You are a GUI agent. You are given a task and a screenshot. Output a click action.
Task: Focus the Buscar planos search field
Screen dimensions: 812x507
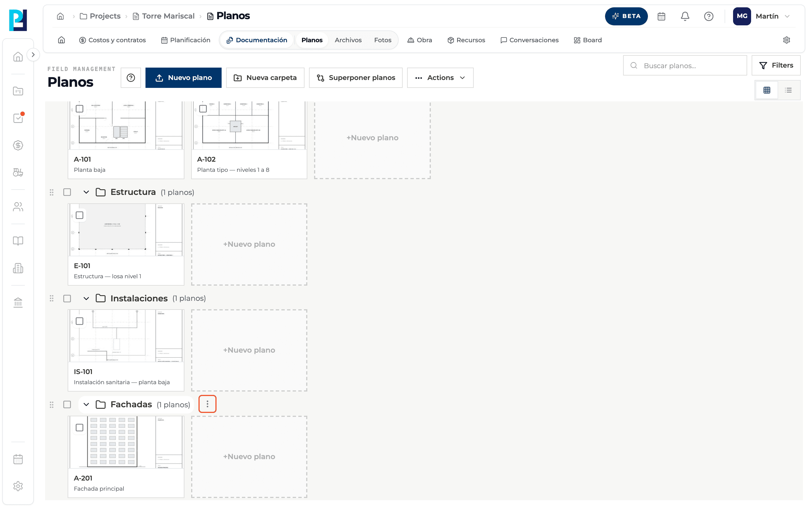click(x=685, y=65)
